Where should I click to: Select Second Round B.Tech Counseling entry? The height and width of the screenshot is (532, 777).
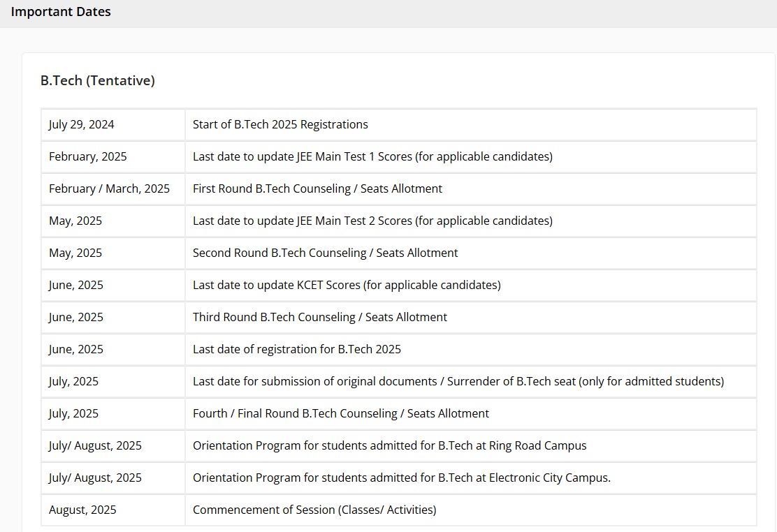pyautogui.click(x=325, y=253)
